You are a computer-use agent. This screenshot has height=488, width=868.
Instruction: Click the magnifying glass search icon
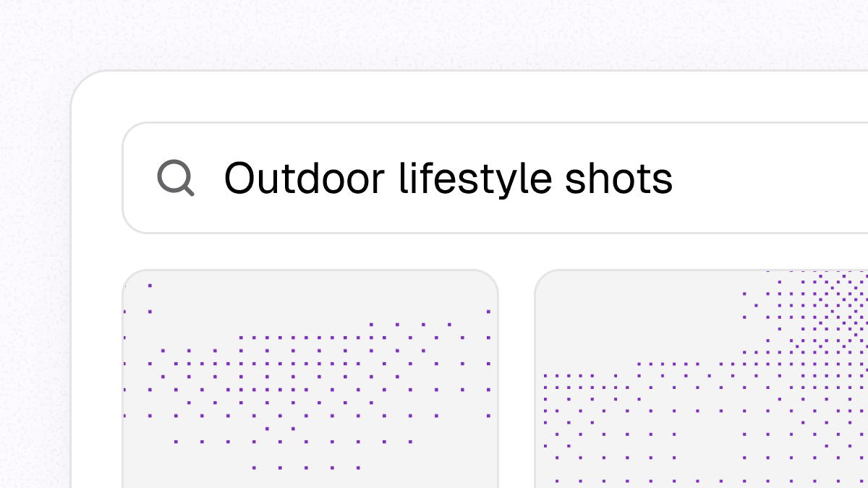tap(176, 178)
